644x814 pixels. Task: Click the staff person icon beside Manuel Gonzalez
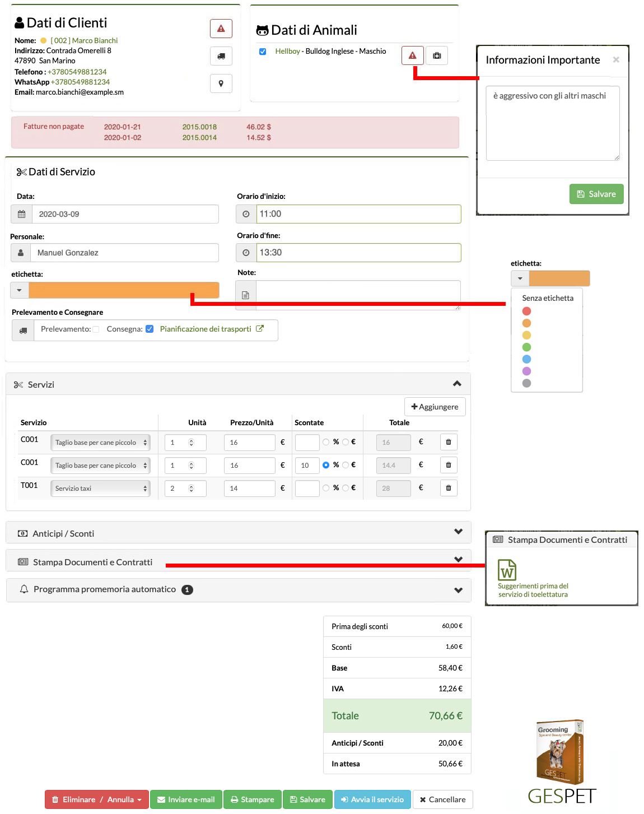coord(21,253)
